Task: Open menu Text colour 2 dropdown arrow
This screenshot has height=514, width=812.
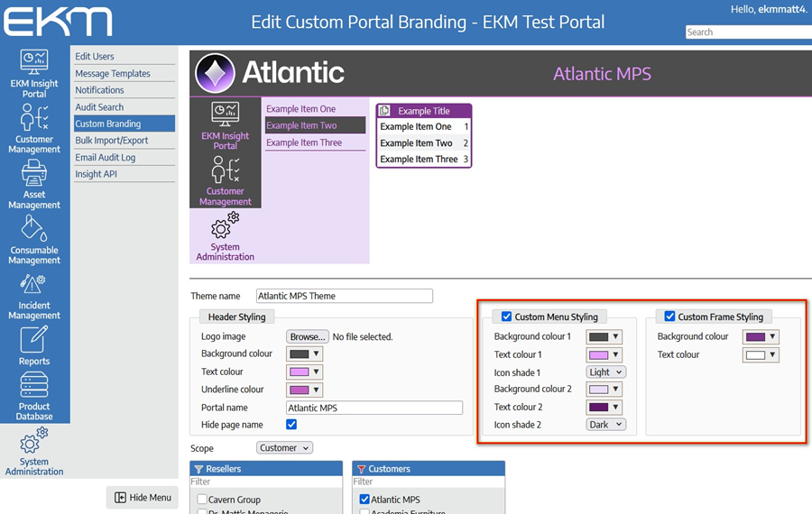Action: pyautogui.click(x=615, y=407)
